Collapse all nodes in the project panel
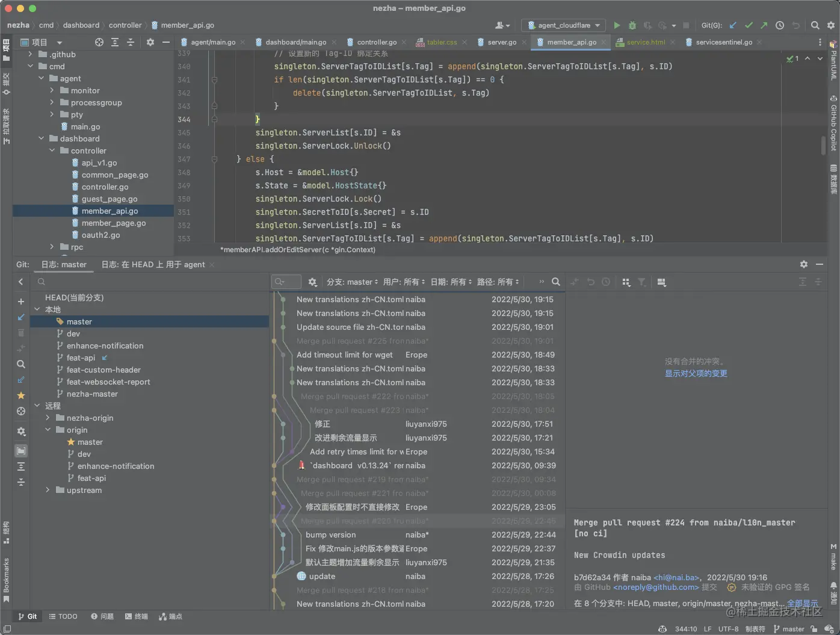This screenshot has height=635, width=840. point(131,42)
